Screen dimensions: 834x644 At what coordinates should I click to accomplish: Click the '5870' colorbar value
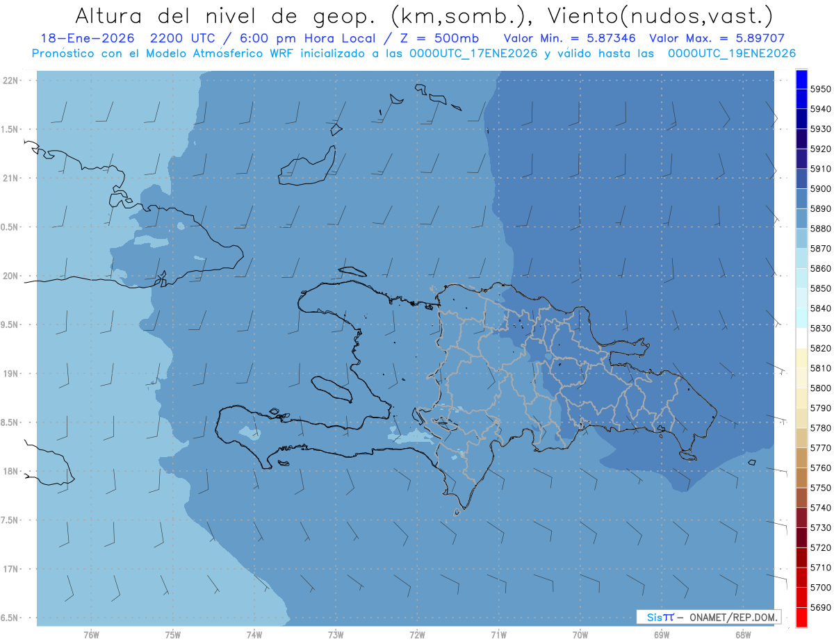pos(821,249)
